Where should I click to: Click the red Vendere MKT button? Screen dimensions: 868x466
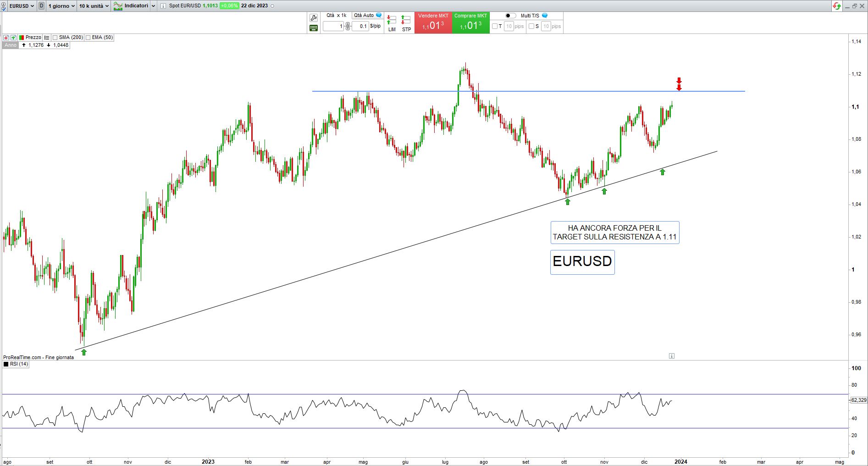(x=433, y=23)
